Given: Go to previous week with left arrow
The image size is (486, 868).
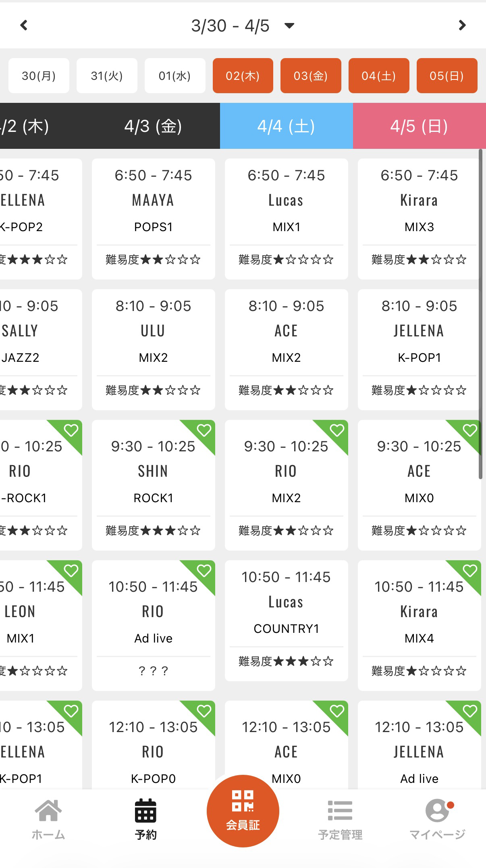Looking at the screenshot, I should tap(24, 25).
